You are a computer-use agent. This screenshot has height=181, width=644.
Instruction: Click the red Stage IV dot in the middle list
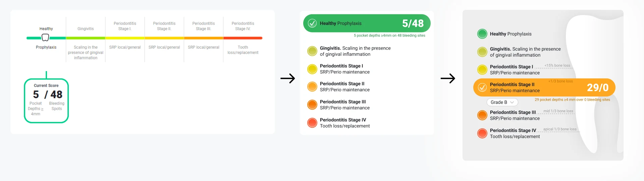click(x=312, y=123)
